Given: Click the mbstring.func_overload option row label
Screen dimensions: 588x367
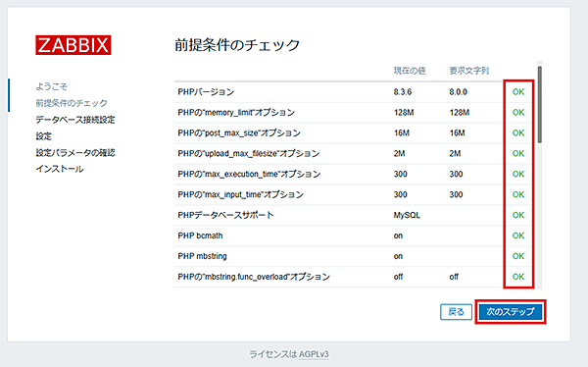Looking at the screenshot, I should tap(254, 277).
